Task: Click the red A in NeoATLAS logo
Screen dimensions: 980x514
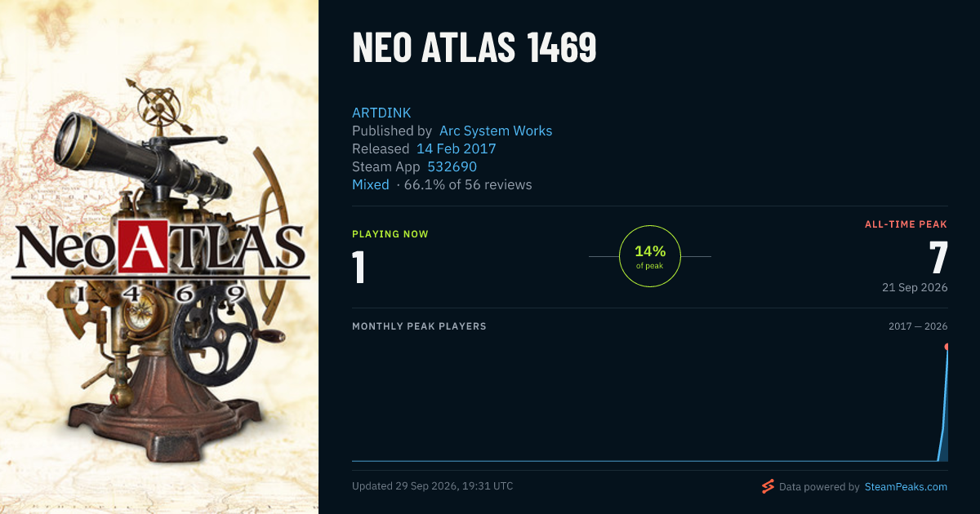Action: coord(144,246)
